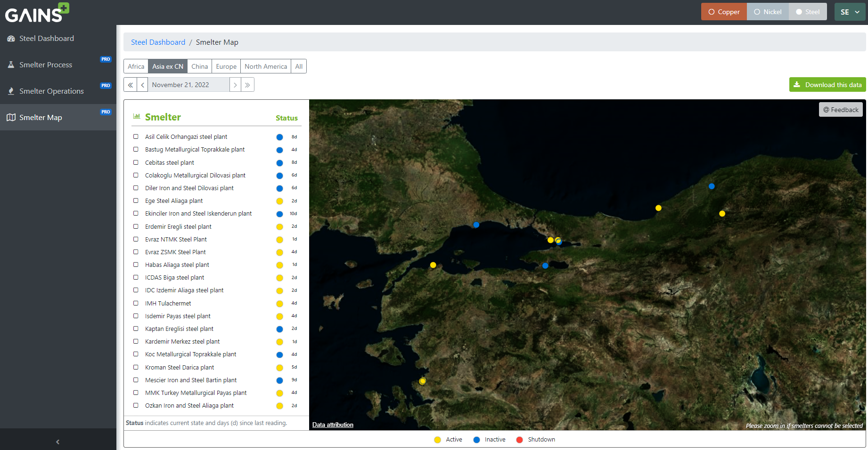
Task: Click MMK Turkey Metallurgical Payas plant name
Action: (x=196, y=393)
